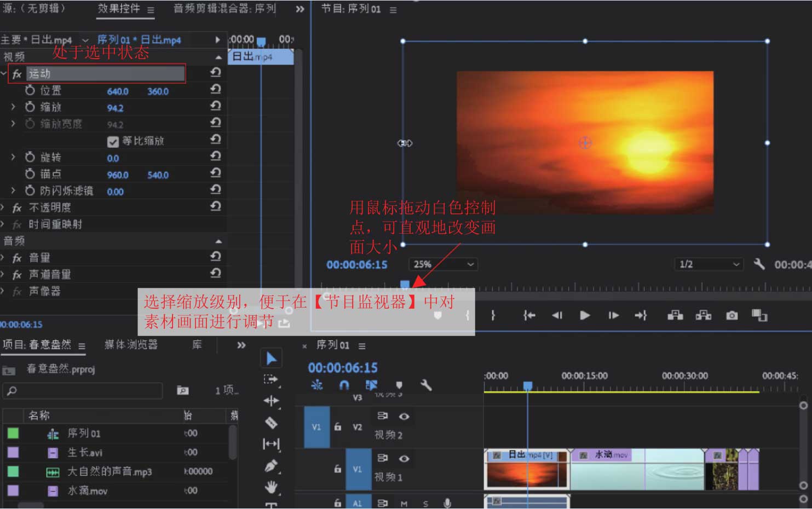This screenshot has width=812, height=509.
Task: Reset the 旋转 parameter
Action: coord(215,156)
